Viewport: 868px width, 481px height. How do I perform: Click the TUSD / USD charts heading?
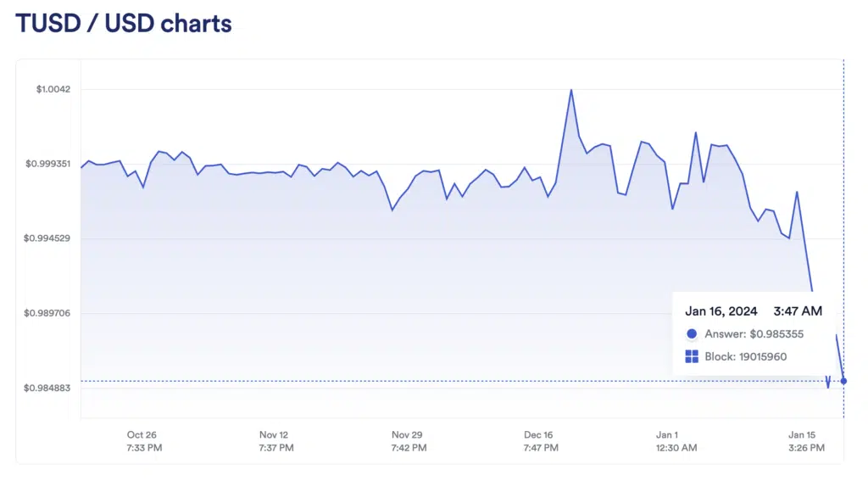click(x=124, y=23)
